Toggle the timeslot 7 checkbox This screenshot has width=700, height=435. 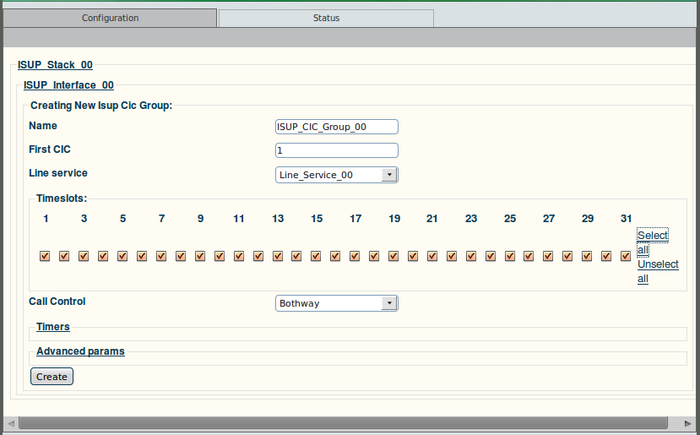pyautogui.click(x=161, y=256)
